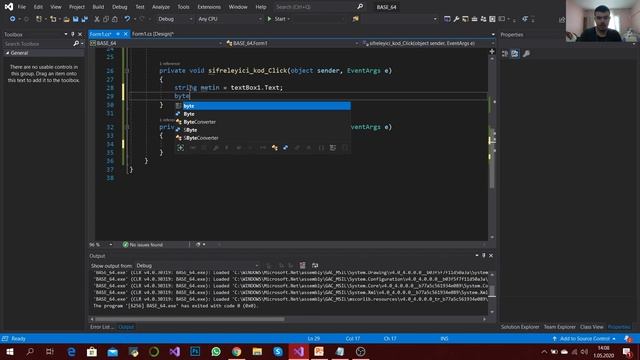Select ByteConverter in IntelliSense list

pos(262,122)
